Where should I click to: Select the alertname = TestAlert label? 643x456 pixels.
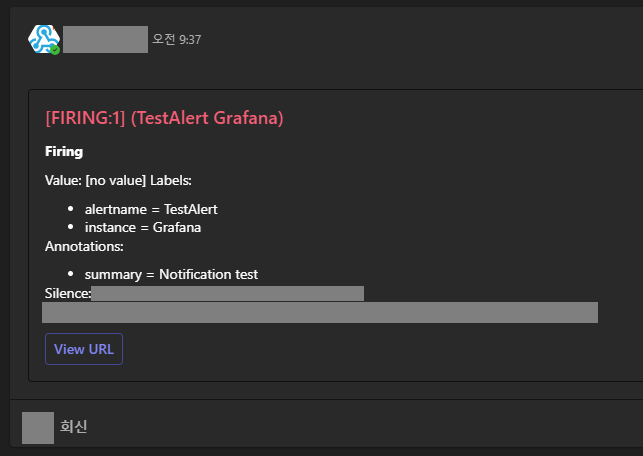coord(151,209)
